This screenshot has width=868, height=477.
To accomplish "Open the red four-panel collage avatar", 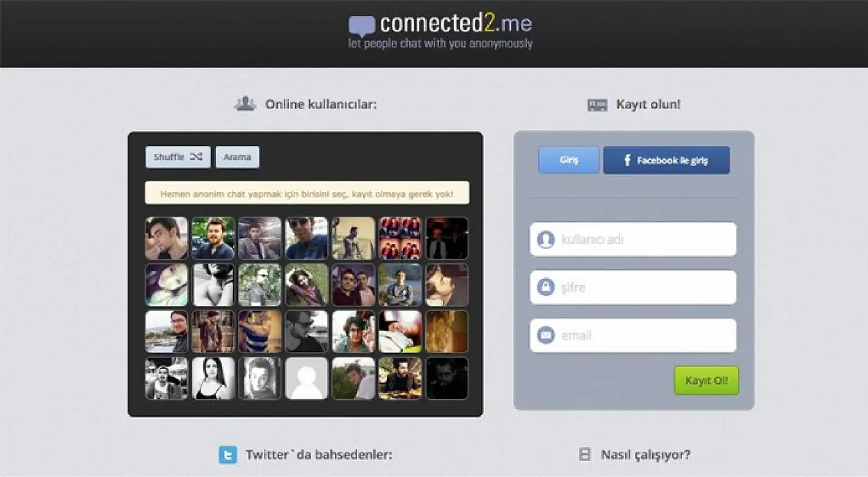I will tap(400, 238).
